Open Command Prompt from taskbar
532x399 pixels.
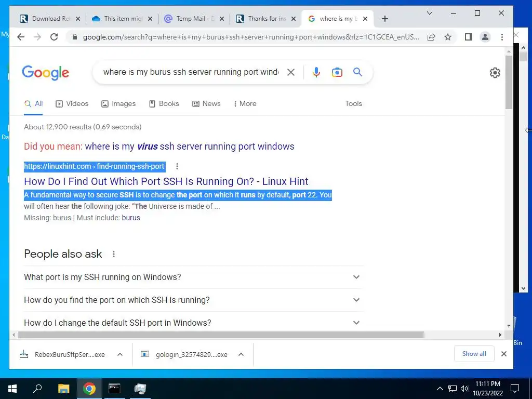114,389
